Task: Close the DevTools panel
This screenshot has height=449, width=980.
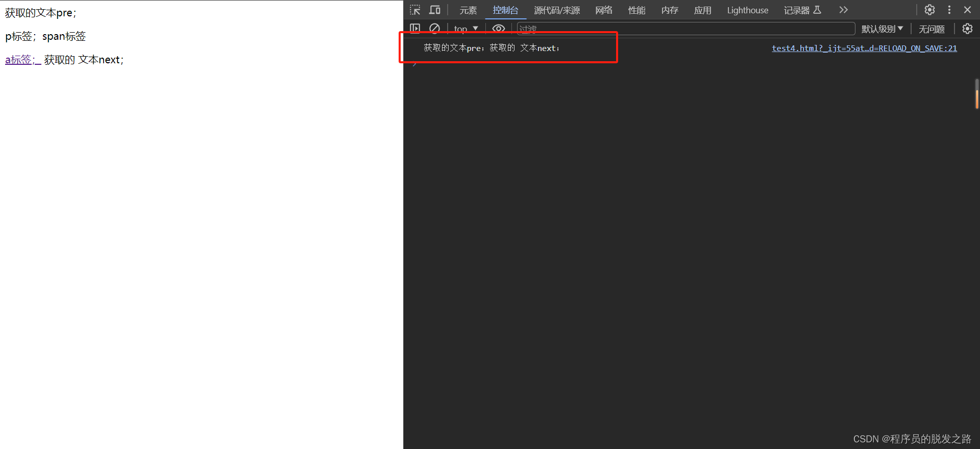Action: pos(967,10)
